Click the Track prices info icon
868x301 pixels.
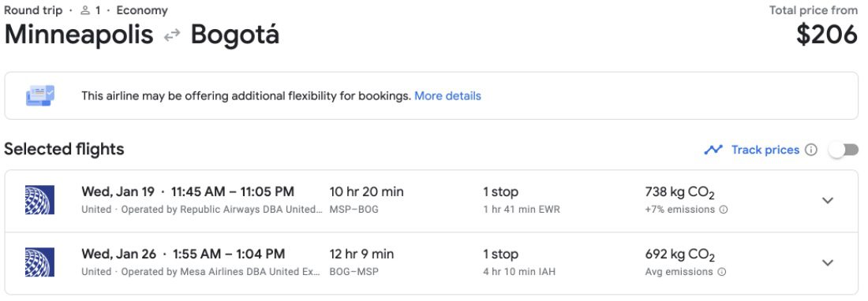point(811,150)
